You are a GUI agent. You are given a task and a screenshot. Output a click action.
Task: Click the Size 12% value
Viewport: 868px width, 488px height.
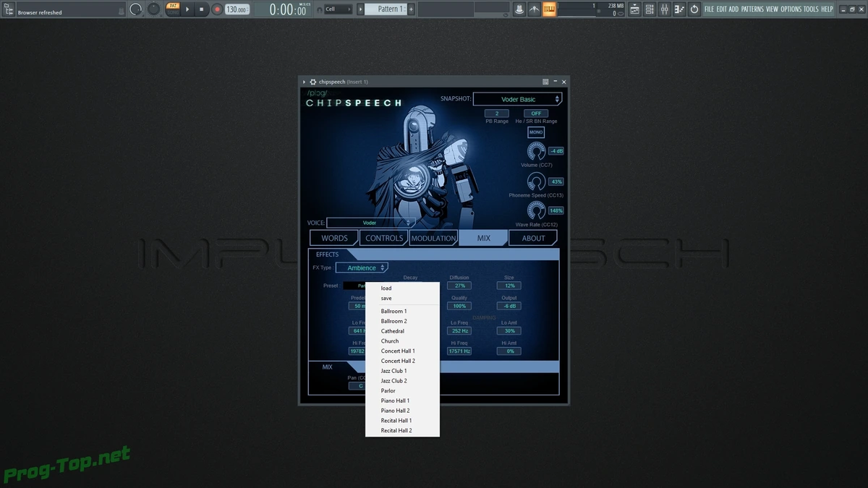509,286
